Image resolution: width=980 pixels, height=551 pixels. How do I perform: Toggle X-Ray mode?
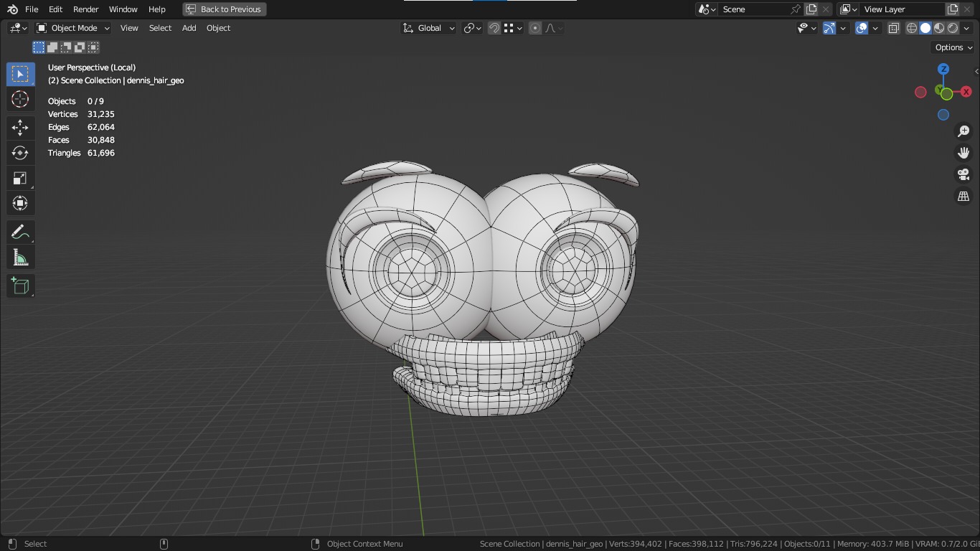(x=894, y=28)
